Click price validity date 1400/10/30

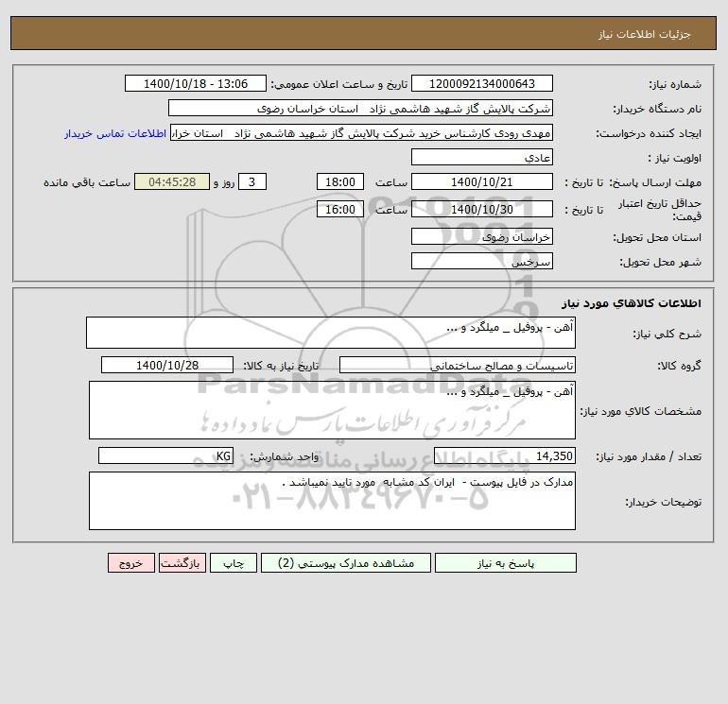[482, 209]
